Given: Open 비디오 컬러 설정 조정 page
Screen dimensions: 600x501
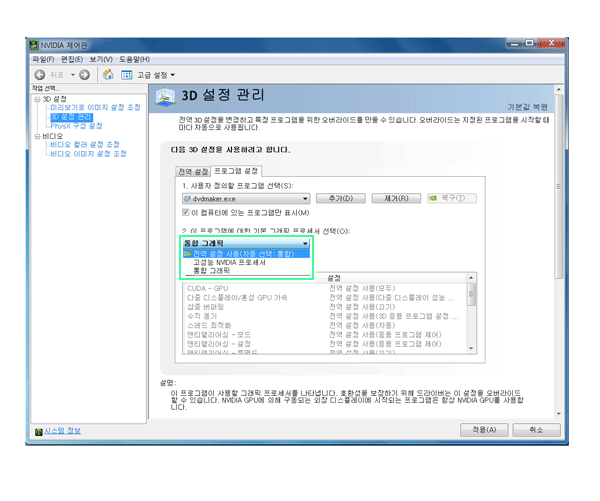Looking at the screenshot, I should pyautogui.click(x=85, y=145).
